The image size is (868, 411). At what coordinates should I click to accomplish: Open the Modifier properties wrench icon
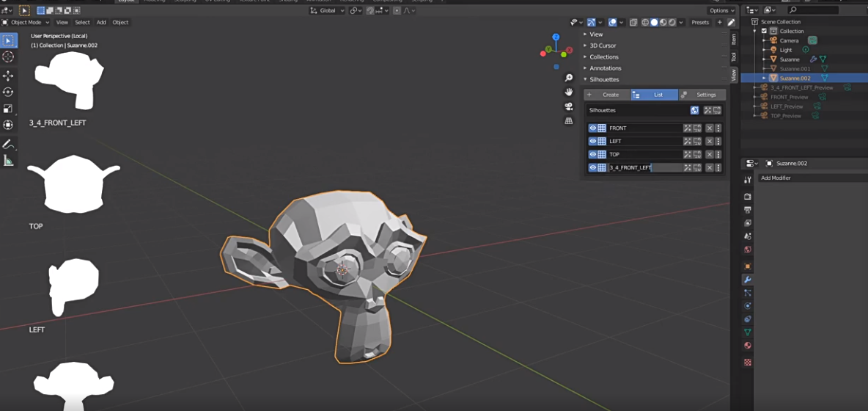[748, 280]
